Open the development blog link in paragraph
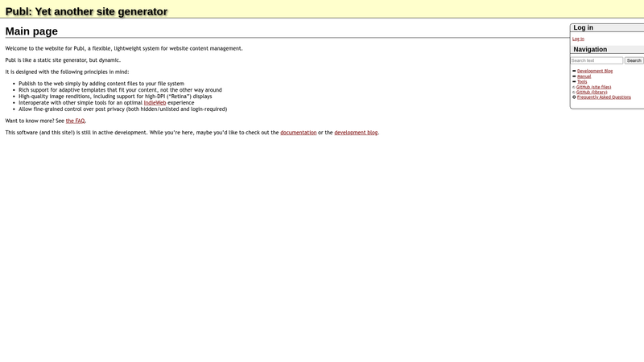The height and width of the screenshot is (362, 644). [x=356, y=133]
